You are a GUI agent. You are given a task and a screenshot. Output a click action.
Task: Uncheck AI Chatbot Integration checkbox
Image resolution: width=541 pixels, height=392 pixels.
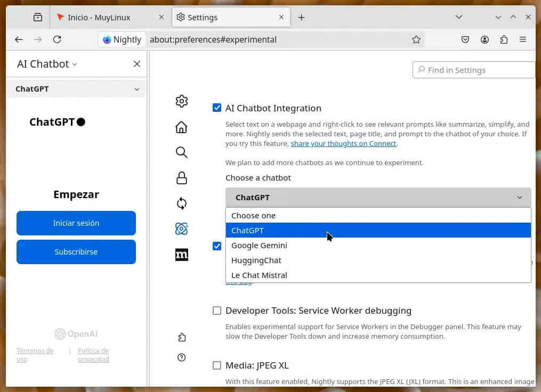(217, 108)
